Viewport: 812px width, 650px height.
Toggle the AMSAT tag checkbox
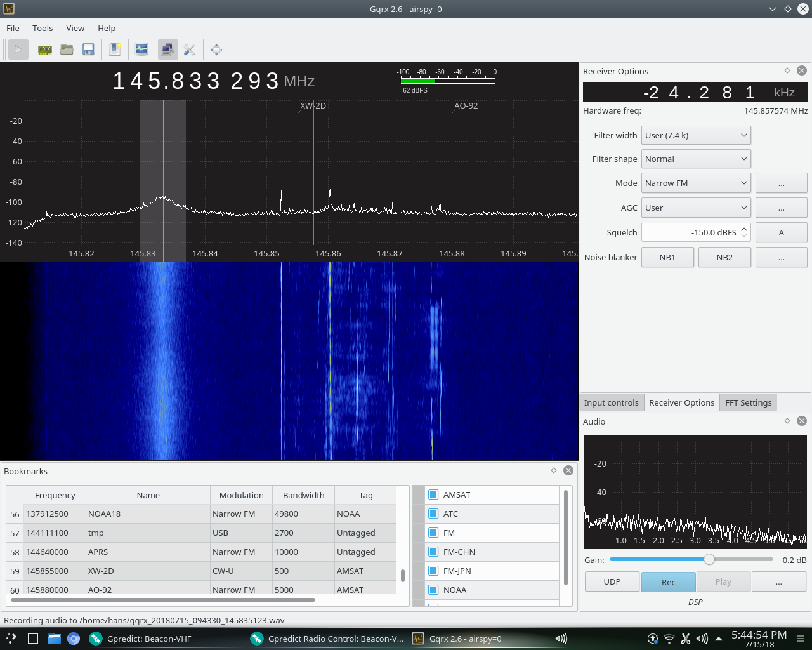pyautogui.click(x=433, y=494)
